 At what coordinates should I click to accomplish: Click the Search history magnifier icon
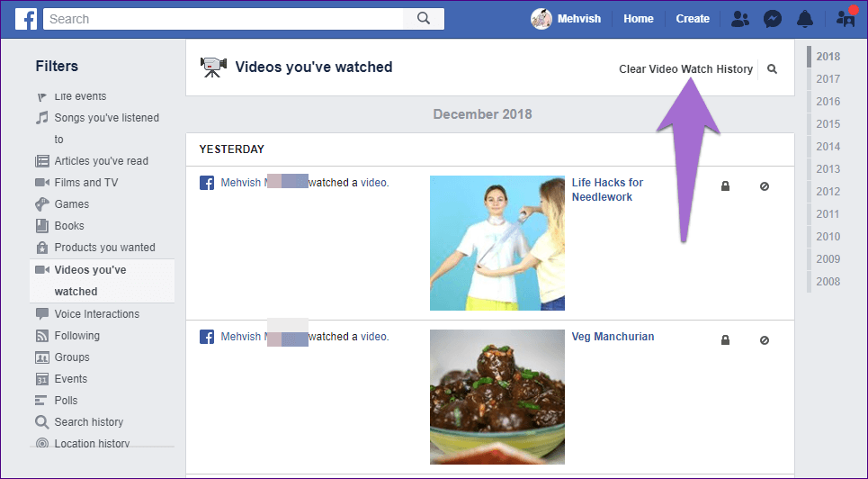(x=42, y=422)
